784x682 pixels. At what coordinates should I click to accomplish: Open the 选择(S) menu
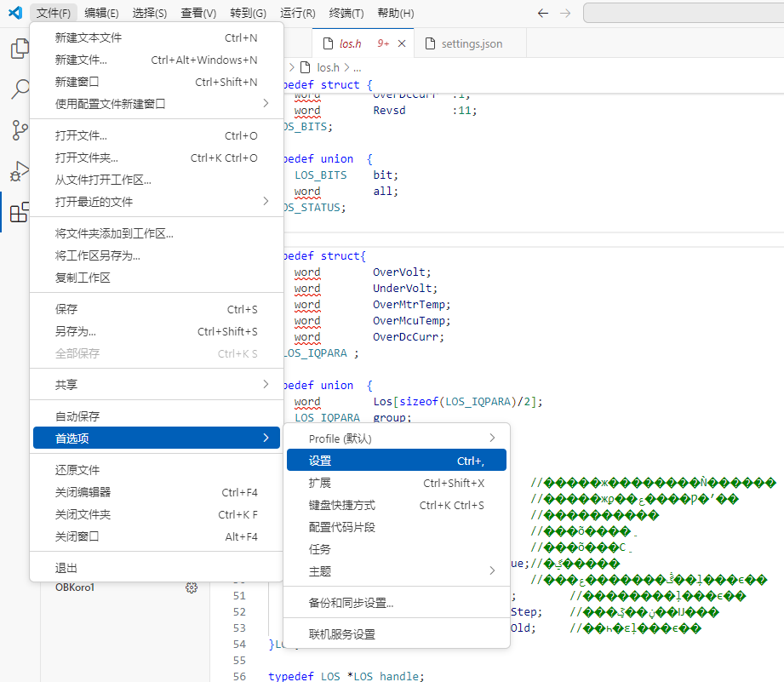click(150, 13)
